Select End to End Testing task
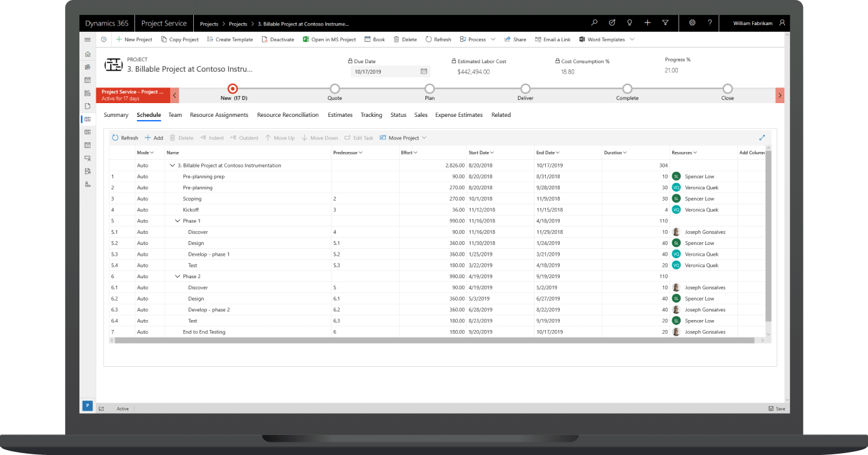Screen dimensions: 868x455 click(204, 332)
